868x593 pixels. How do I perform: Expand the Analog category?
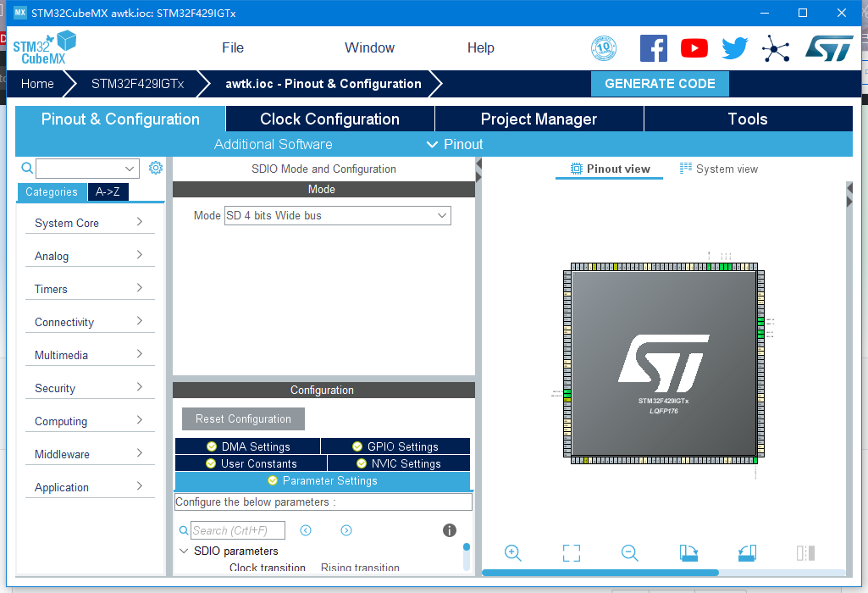90,256
